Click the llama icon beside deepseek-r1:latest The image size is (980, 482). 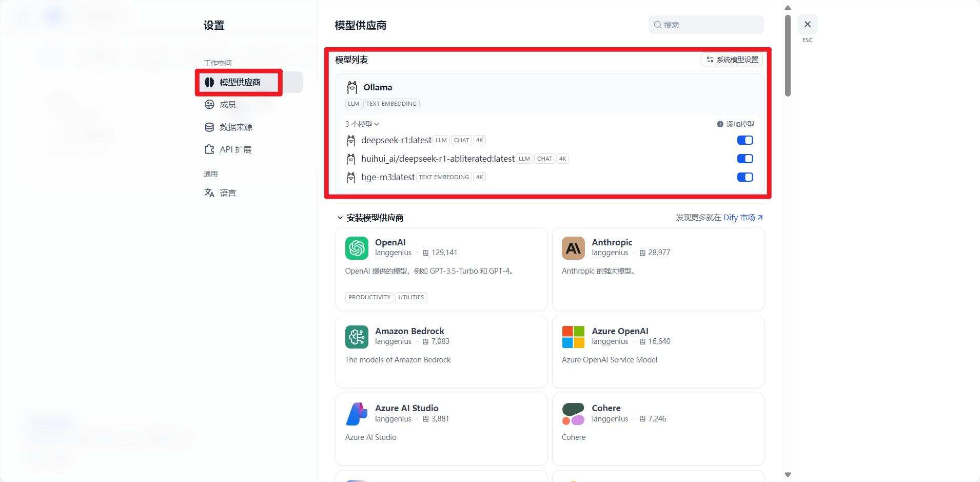(351, 140)
